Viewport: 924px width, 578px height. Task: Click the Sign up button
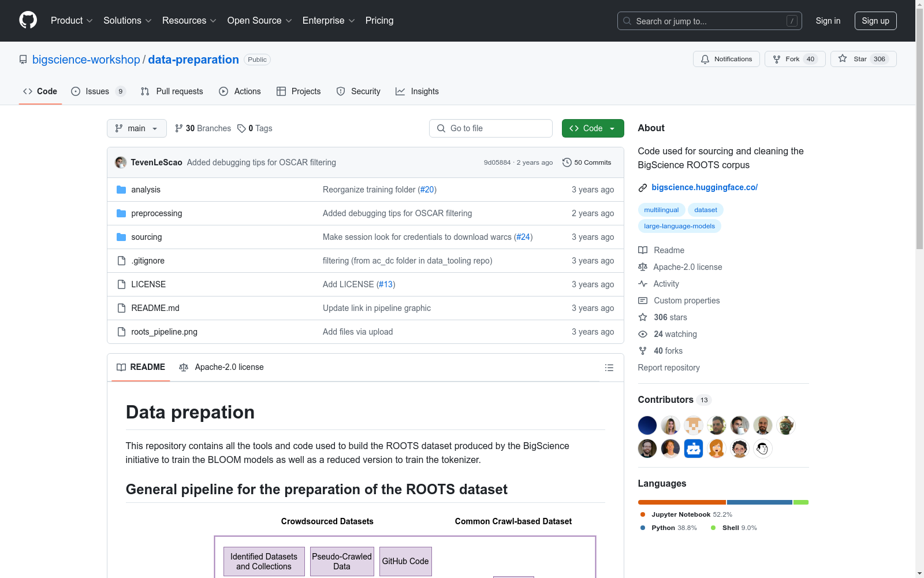[875, 21]
